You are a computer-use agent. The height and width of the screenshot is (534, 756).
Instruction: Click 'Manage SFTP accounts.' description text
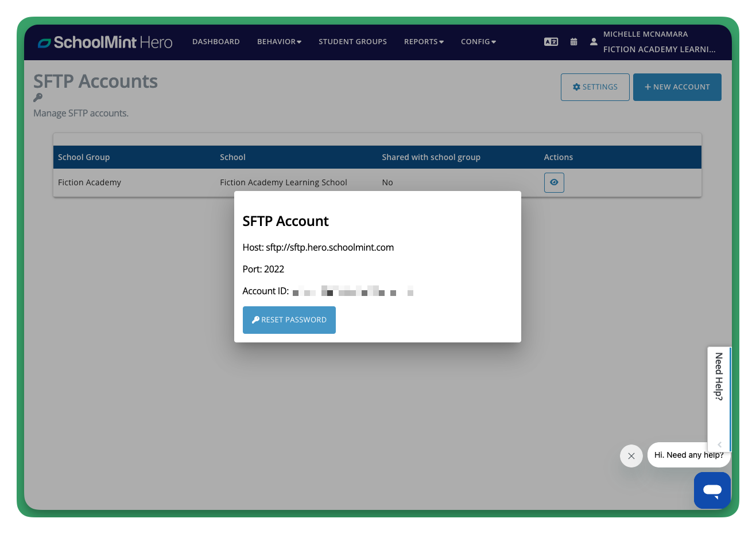coord(81,114)
